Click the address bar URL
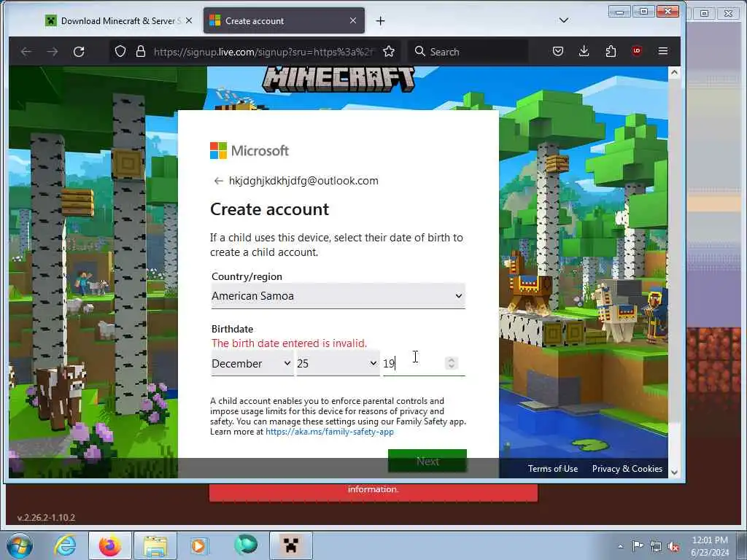Viewport: 747px width, 560px height. (x=264, y=52)
